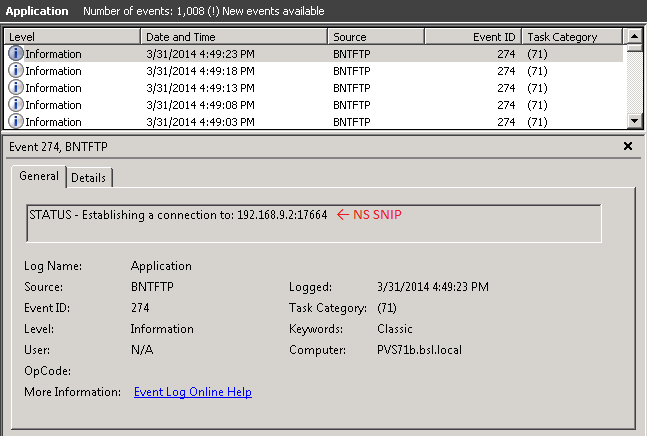Close the Event 274 preview pane
647x436 pixels.
pos(628,146)
